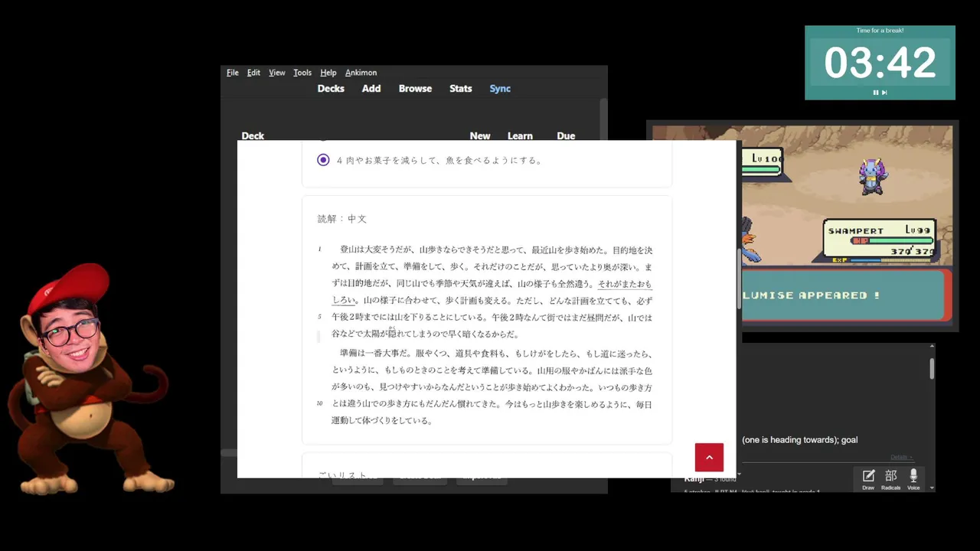Click the SWAMPERT name in game

point(855,230)
